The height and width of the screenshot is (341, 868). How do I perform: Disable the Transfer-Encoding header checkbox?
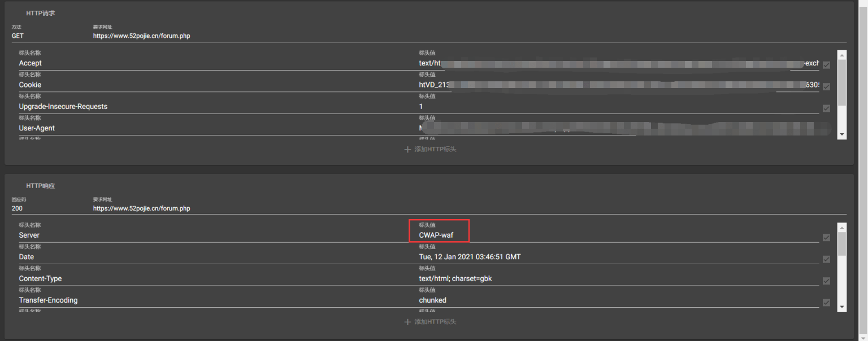pyautogui.click(x=826, y=303)
